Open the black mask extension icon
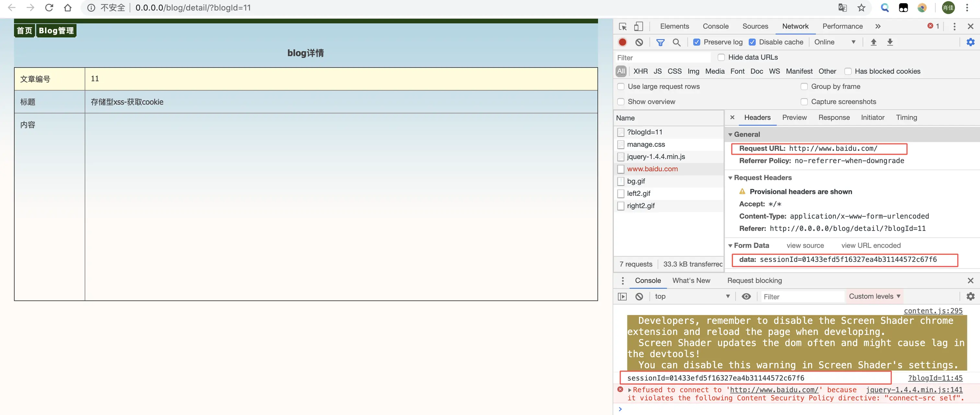 coord(903,7)
